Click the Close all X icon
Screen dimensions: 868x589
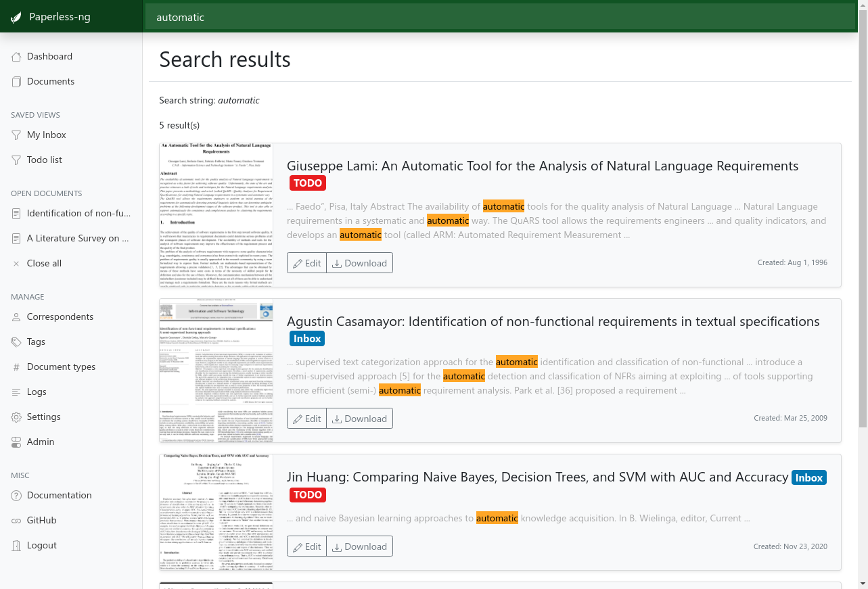pos(16,264)
